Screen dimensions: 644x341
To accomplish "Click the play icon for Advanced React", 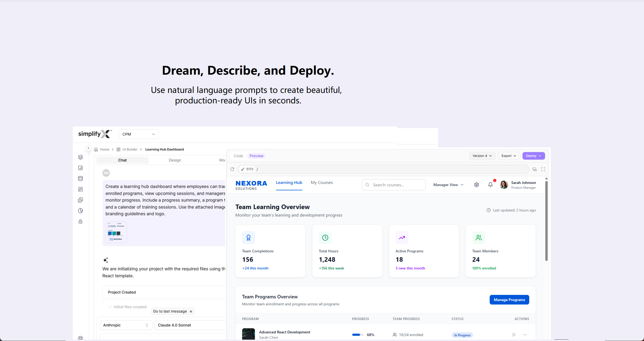I will 514,335.
